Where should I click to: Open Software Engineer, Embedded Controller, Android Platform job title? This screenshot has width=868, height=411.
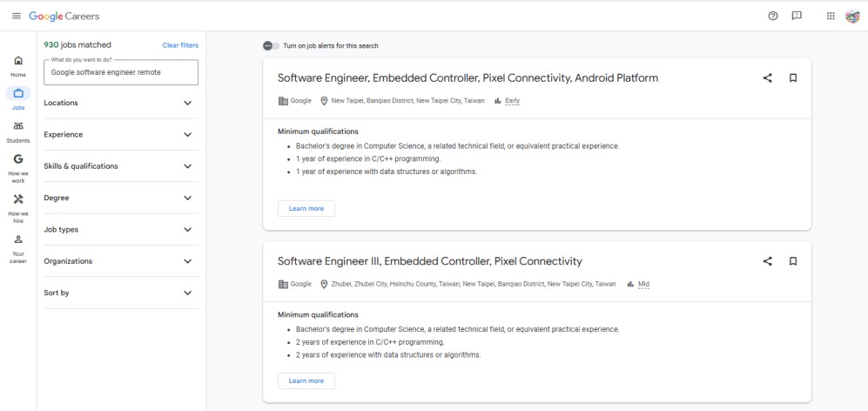[468, 78]
